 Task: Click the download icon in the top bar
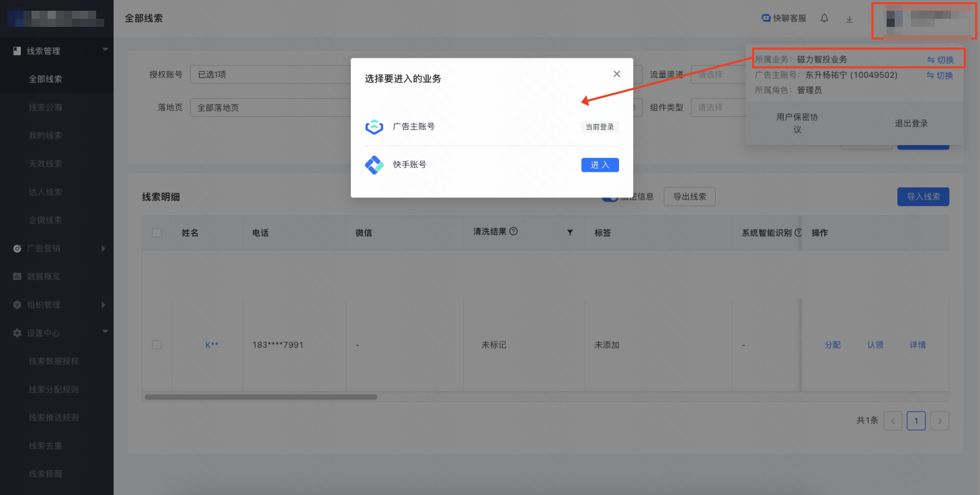[849, 19]
